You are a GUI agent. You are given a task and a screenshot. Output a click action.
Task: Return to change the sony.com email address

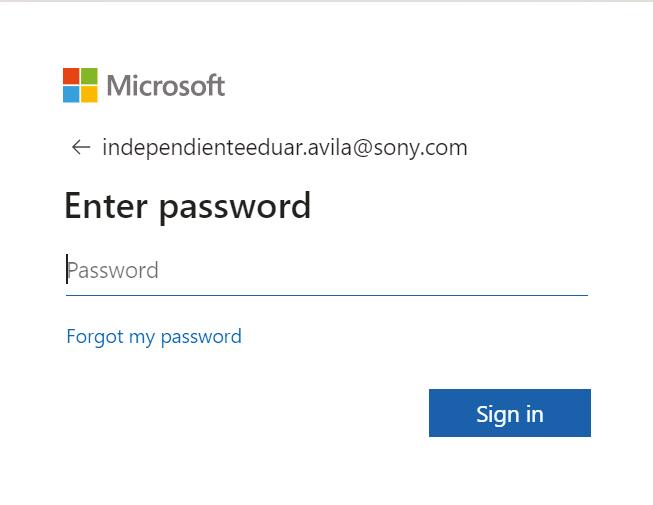point(81,148)
